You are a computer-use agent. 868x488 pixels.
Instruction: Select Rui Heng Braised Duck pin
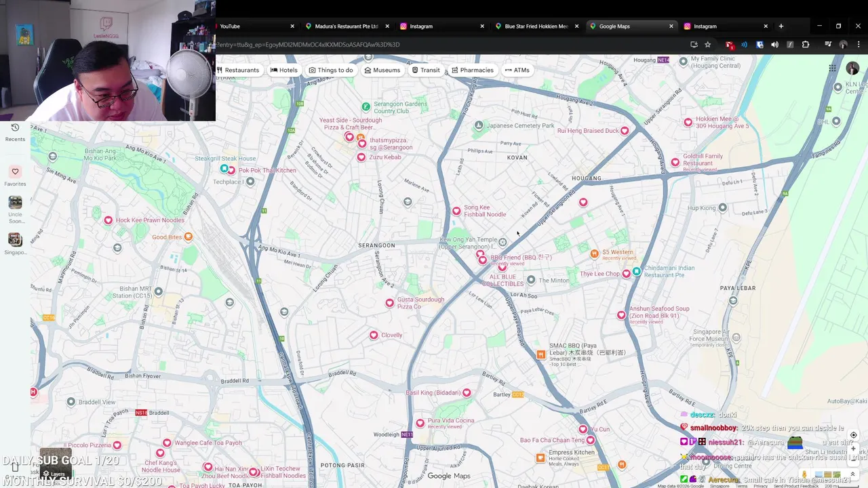coord(625,131)
